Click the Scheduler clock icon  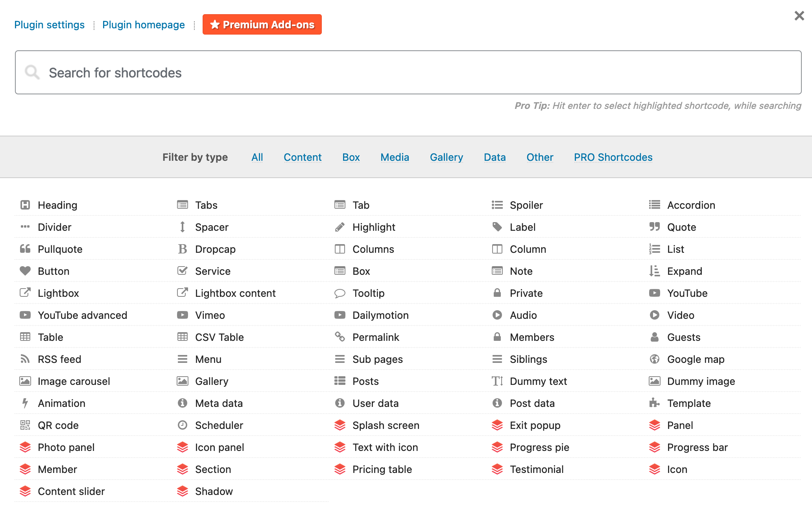point(183,425)
